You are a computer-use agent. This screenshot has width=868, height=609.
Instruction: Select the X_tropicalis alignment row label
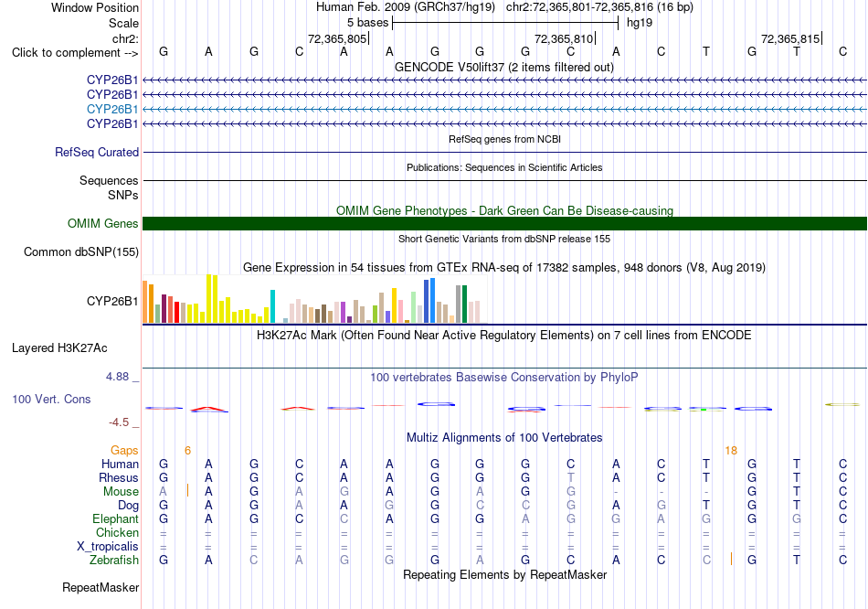click(x=108, y=547)
